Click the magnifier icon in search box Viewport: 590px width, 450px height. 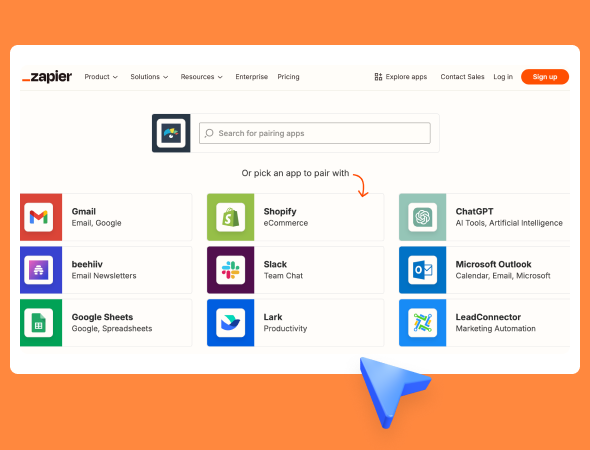(209, 133)
